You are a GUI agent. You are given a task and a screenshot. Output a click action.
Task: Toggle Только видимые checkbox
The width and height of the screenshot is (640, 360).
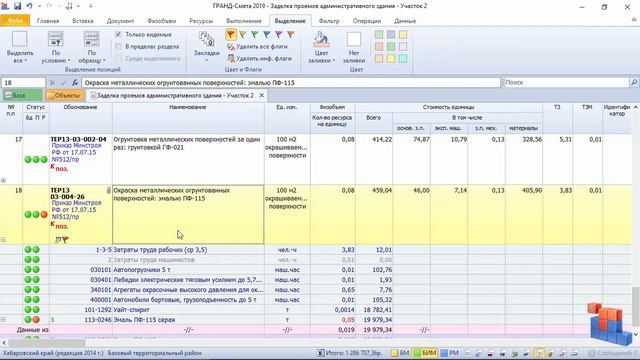point(118,34)
